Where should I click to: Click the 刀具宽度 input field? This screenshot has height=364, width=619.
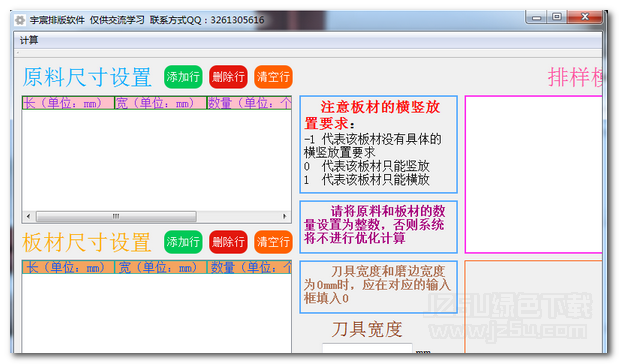pyautogui.click(x=367, y=348)
